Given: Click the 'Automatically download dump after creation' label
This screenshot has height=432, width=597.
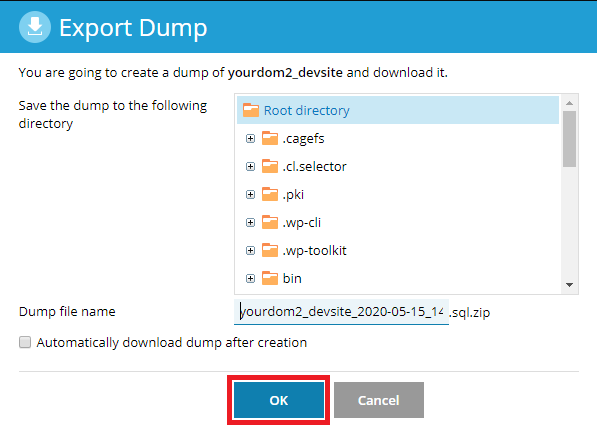Looking at the screenshot, I should (x=172, y=343).
